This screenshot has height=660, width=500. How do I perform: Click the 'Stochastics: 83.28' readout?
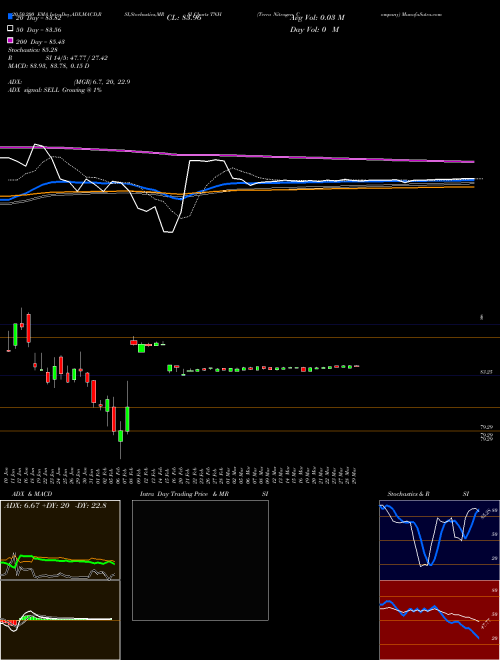(x=32, y=50)
